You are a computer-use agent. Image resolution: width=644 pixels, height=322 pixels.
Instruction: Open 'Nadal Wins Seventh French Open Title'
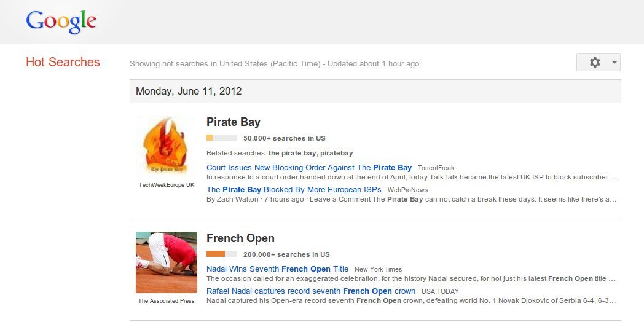click(277, 269)
